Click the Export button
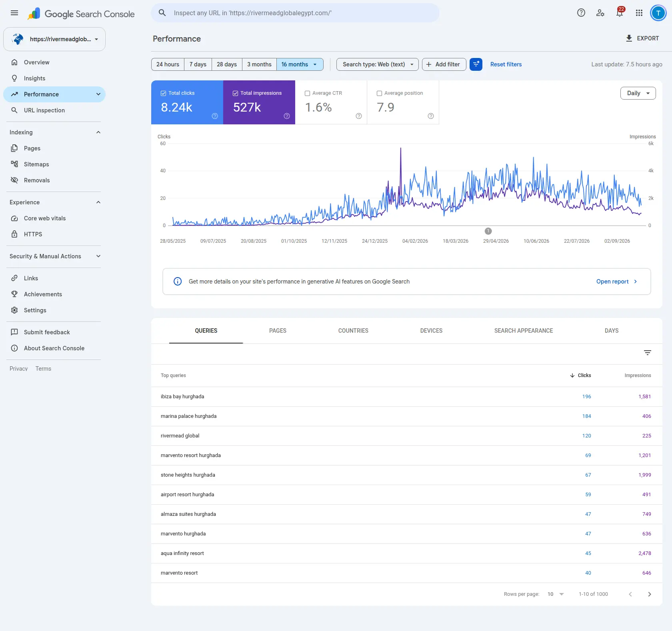 point(642,38)
